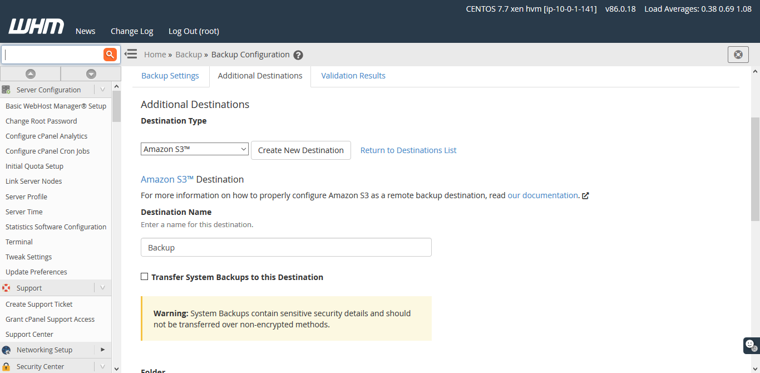The width and height of the screenshot is (760, 373).
Task: Open Configure cPanel Analytics
Action: (x=47, y=136)
